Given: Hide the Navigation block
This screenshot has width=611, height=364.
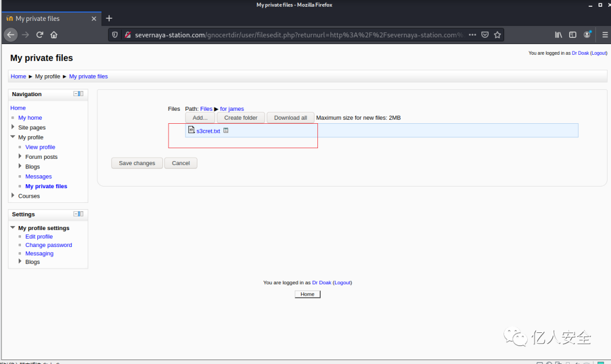Looking at the screenshot, I should 76,94.
